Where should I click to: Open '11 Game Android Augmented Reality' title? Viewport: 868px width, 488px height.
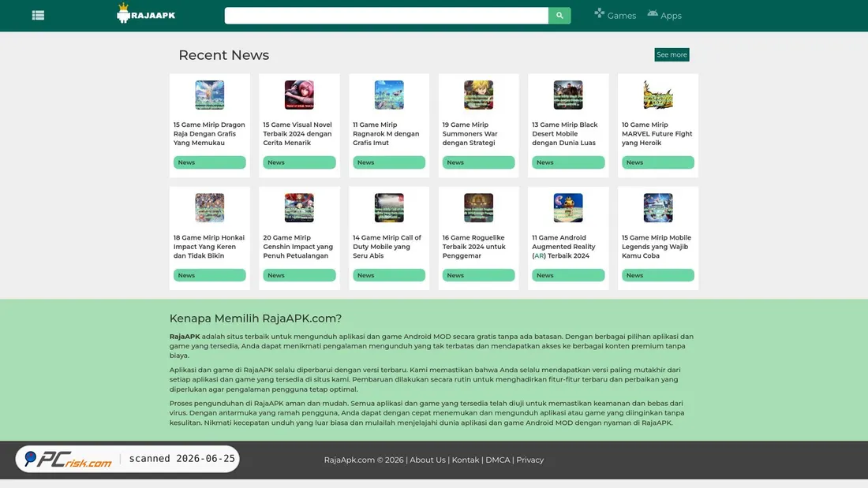click(564, 247)
